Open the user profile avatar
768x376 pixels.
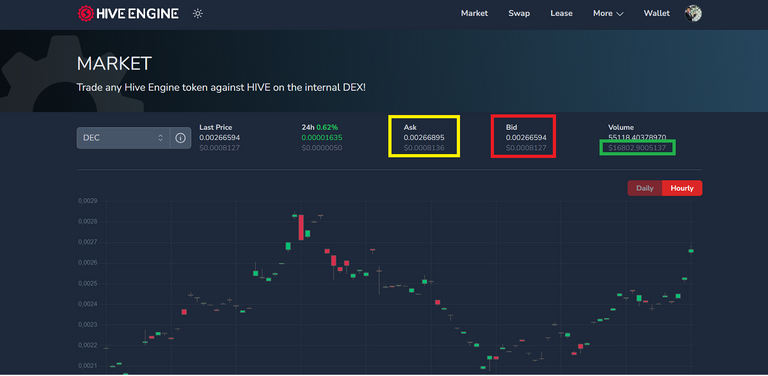pyautogui.click(x=693, y=13)
